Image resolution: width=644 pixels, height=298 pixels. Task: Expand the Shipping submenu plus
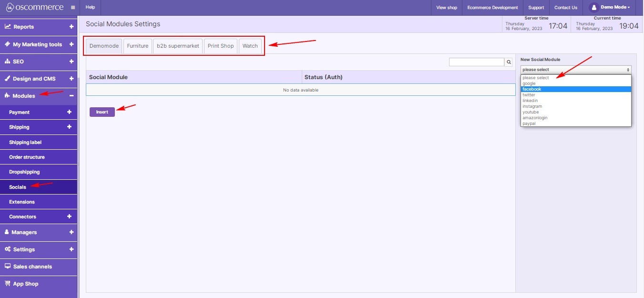[x=69, y=127]
